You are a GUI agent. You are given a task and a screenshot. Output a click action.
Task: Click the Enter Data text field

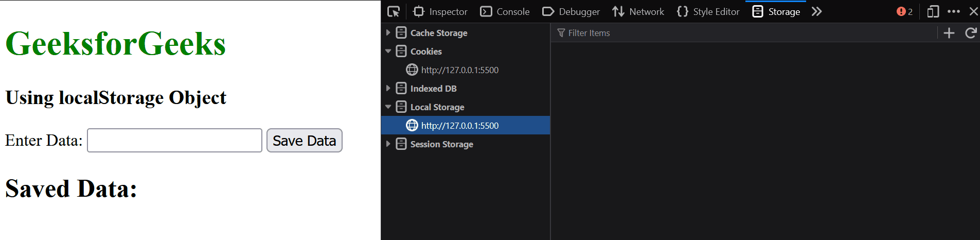point(174,141)
